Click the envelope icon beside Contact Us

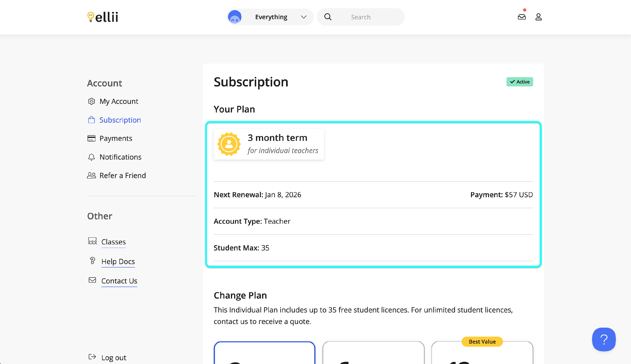pyautogui.click(x=92, y=280)
